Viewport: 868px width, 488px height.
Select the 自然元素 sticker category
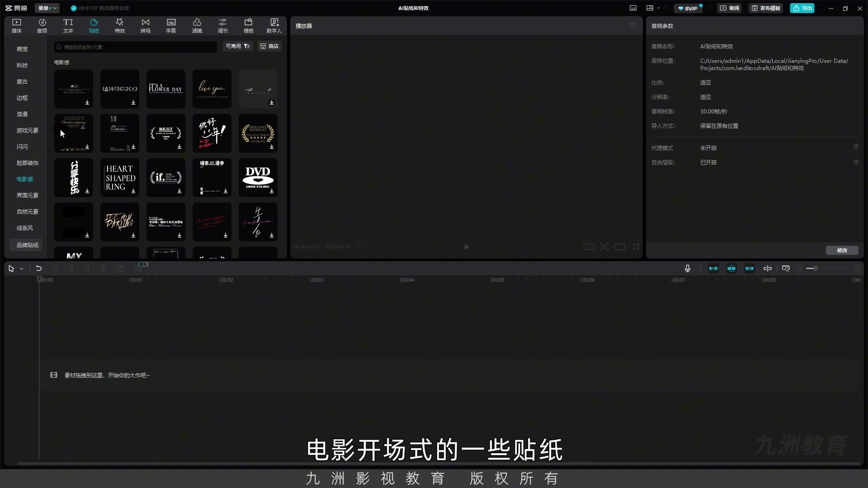28,211
